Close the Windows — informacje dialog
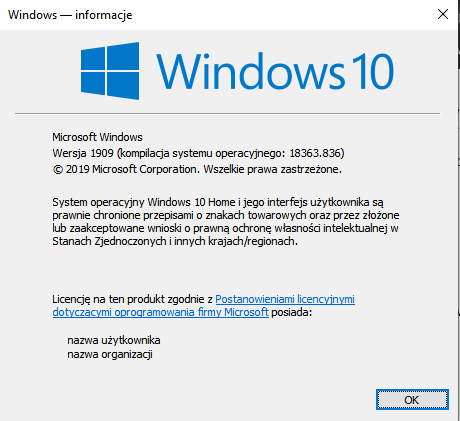 [443, 14]
